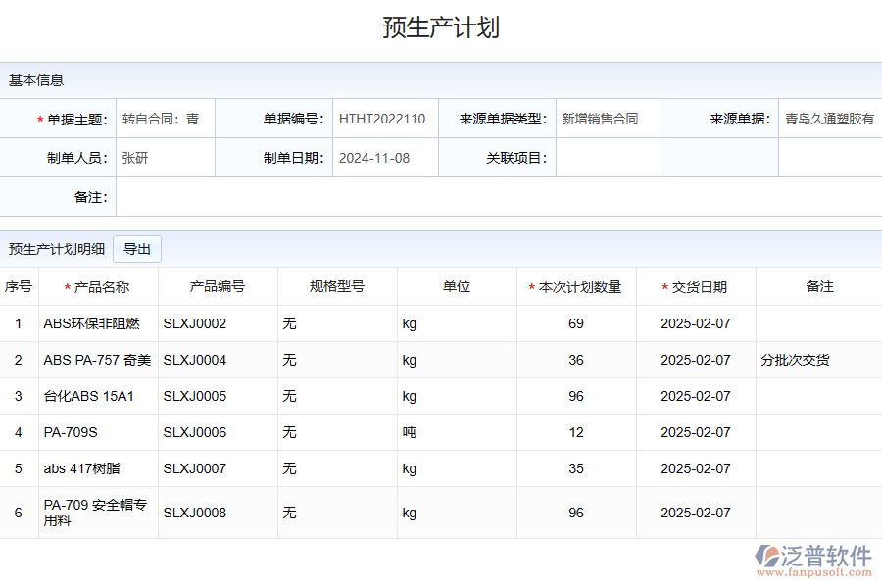Collapse the 基本信息 section header
Image resolution: width=882 pixels, height=588 pixels.
[37, 80]
